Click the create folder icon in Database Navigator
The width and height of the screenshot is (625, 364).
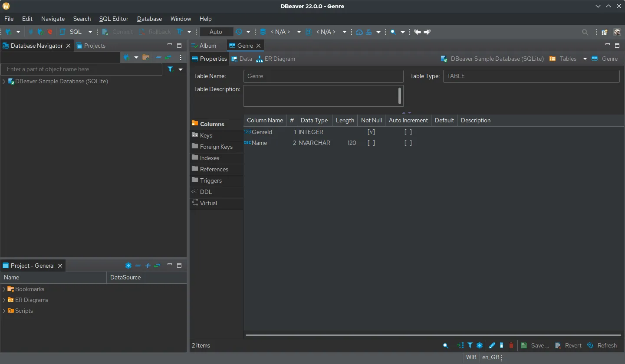point(146,57)
